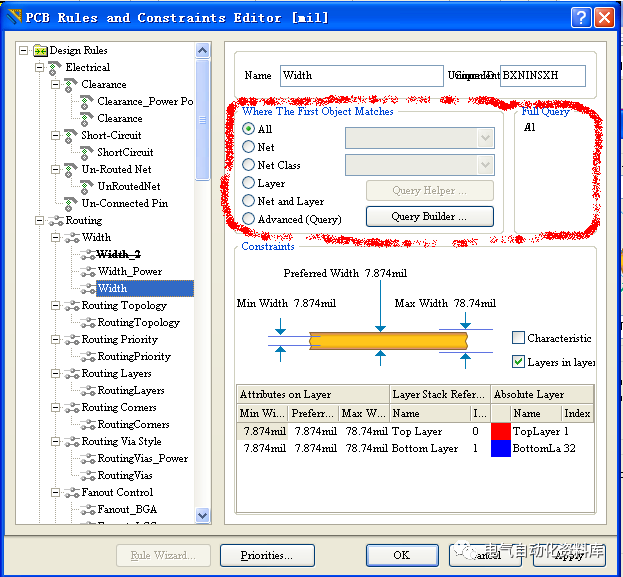Collapse the Un-Routed Net tree node
623x577 pixels.
coord(56,170)
